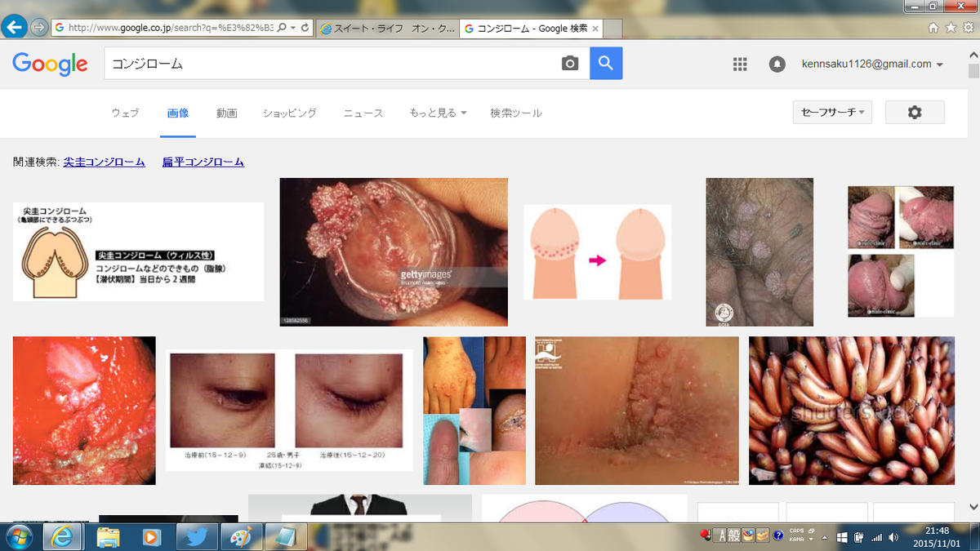The width and height of the screenshot is (980, 551).
Task: Open the 尖圭コンジローム diagram thumbnail
Action: [x=138, y=251]
